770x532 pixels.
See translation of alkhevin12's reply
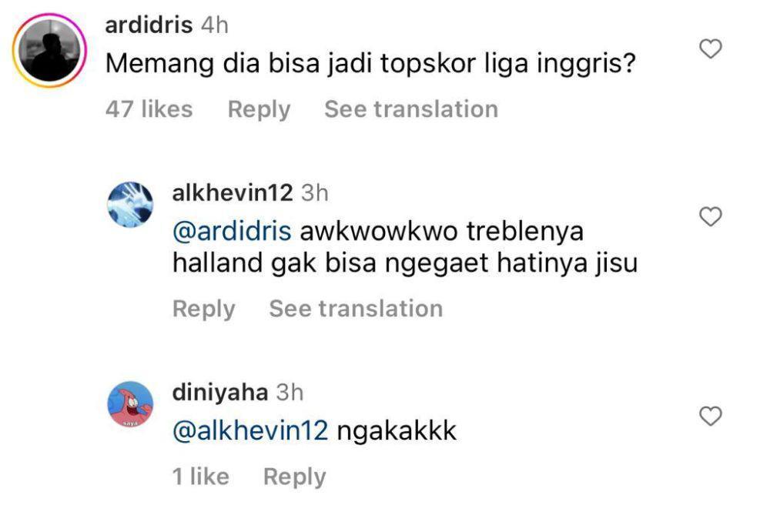[356, 309]
